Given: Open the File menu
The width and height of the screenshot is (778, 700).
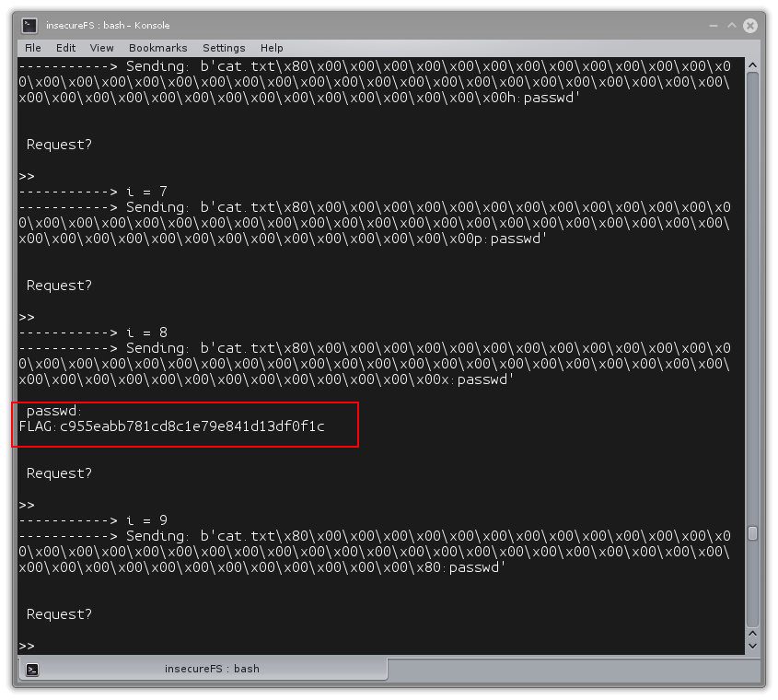Looking at the screenshot, I should (33, 48).
